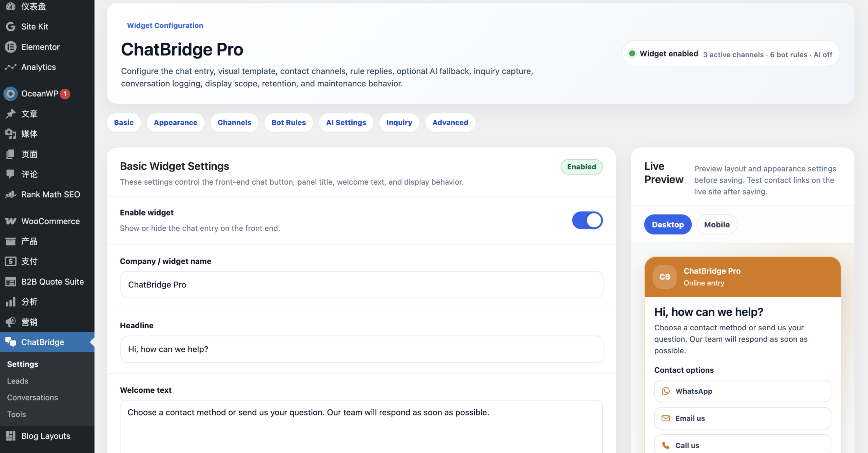Click 'Hi, how can we help?' preview heading

pos(709,312)
